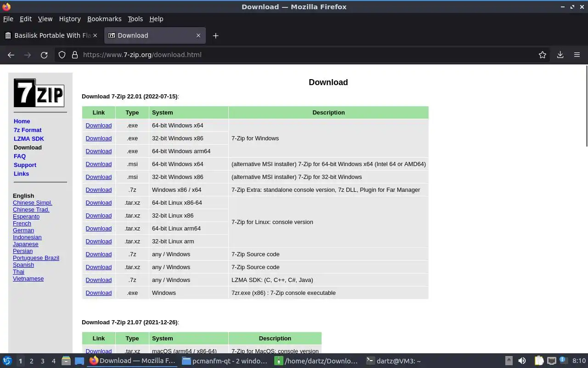Switch to virtual desktop 3
Screen dimensions: 588x368
[42, 361]
